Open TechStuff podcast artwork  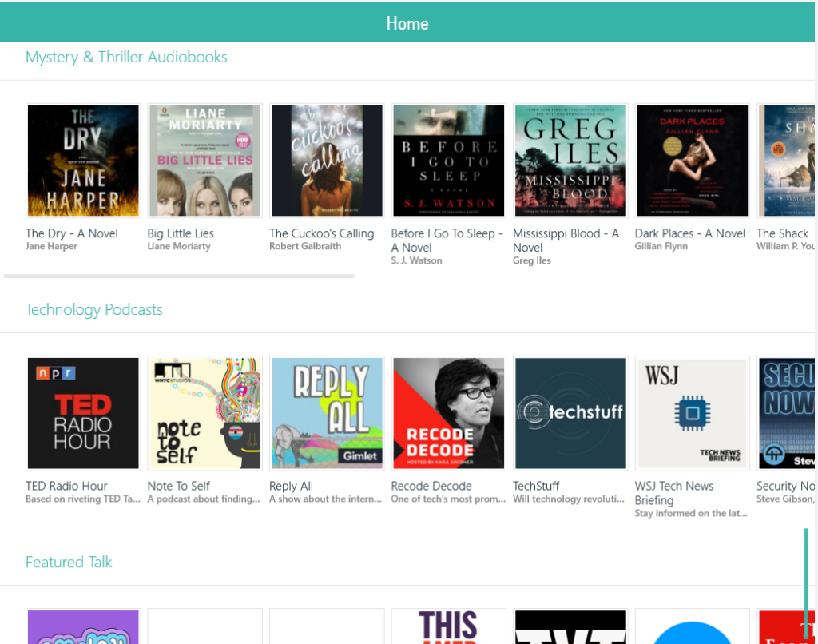tap(570, 413)
